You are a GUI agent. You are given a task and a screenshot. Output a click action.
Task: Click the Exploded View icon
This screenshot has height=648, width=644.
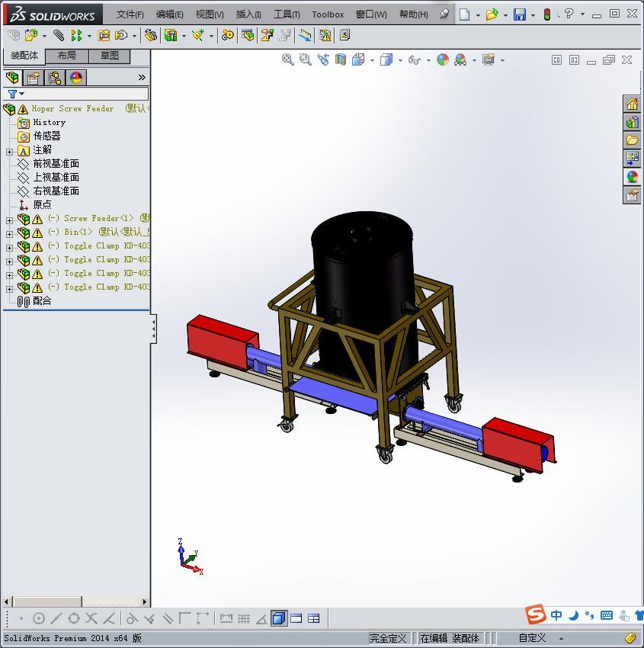pyautogui.click(x=267, y=36)
